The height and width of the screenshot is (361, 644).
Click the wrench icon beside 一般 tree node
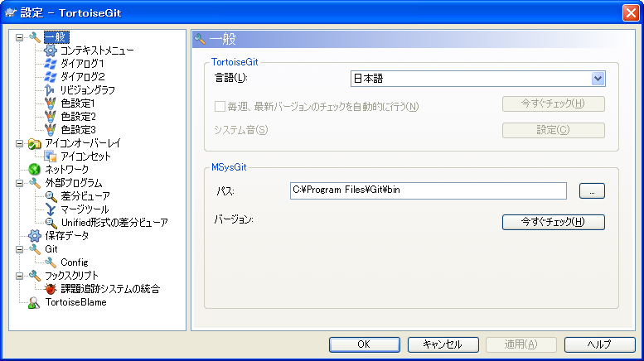coord(35,37)
